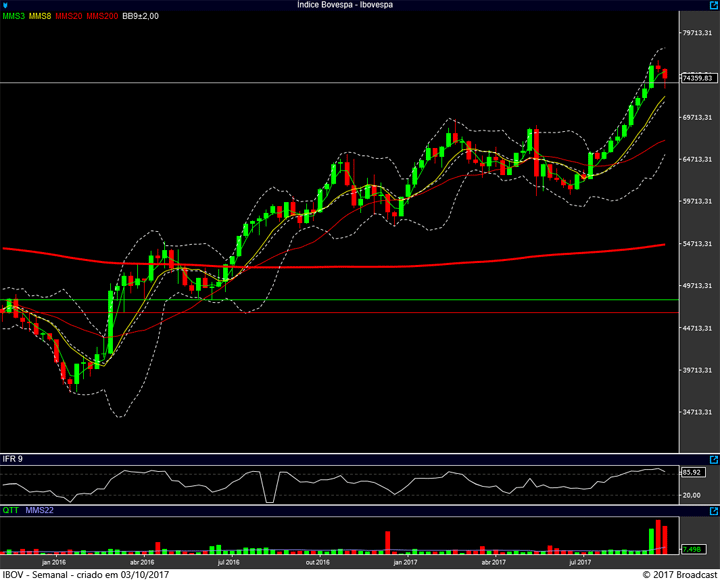Click the MMS200 moving average label
The height and width of the screenshot is (580, 720).
102,16
